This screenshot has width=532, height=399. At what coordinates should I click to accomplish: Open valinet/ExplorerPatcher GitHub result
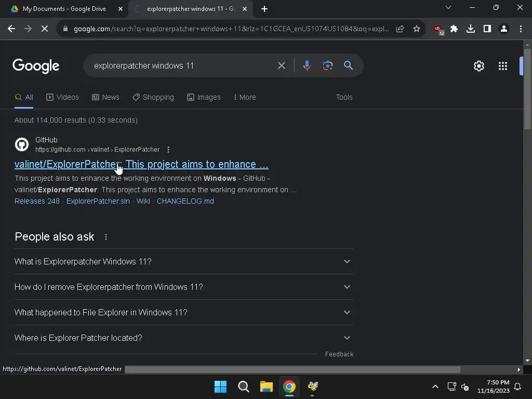(x=141, y=164)
